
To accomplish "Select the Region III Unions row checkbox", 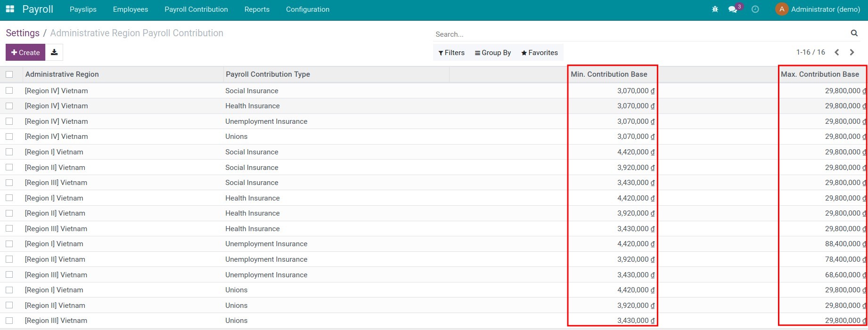I will 9,321.
